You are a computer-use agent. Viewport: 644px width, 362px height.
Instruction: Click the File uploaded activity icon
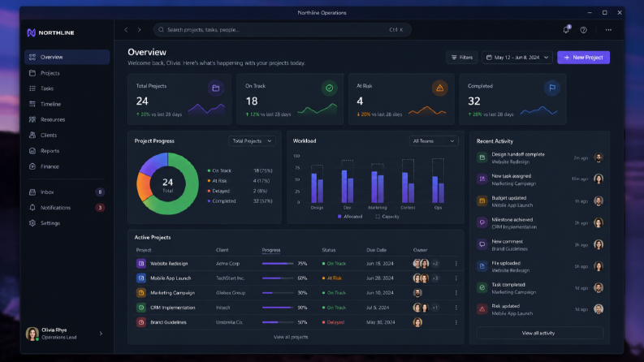click(482, 266)
